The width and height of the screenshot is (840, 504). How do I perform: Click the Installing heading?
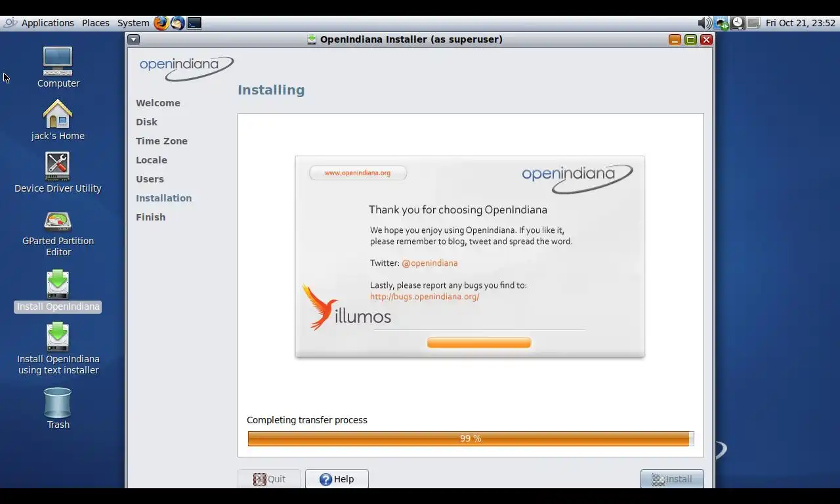click(271, 90)
